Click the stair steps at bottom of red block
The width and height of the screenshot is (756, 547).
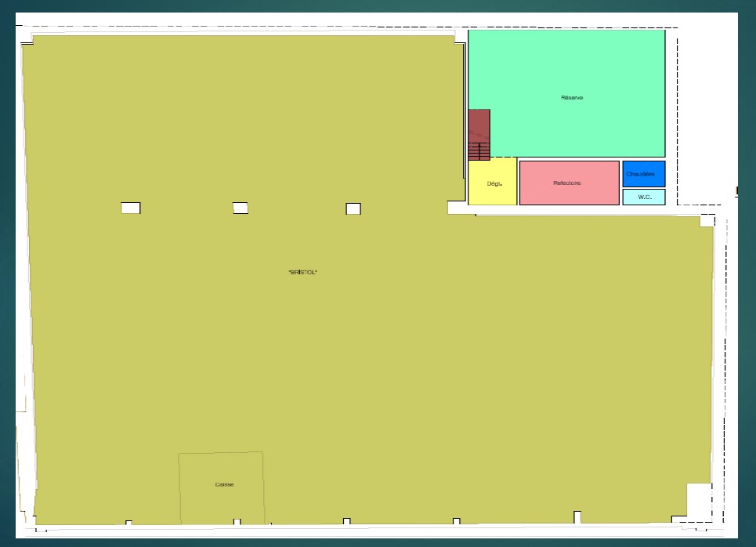point(479,150)
